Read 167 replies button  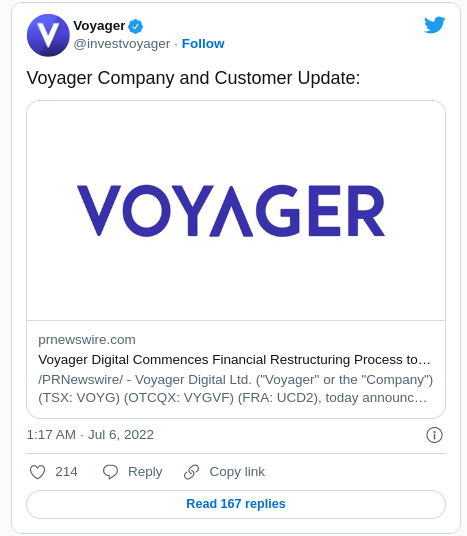[x=236, y=504]
